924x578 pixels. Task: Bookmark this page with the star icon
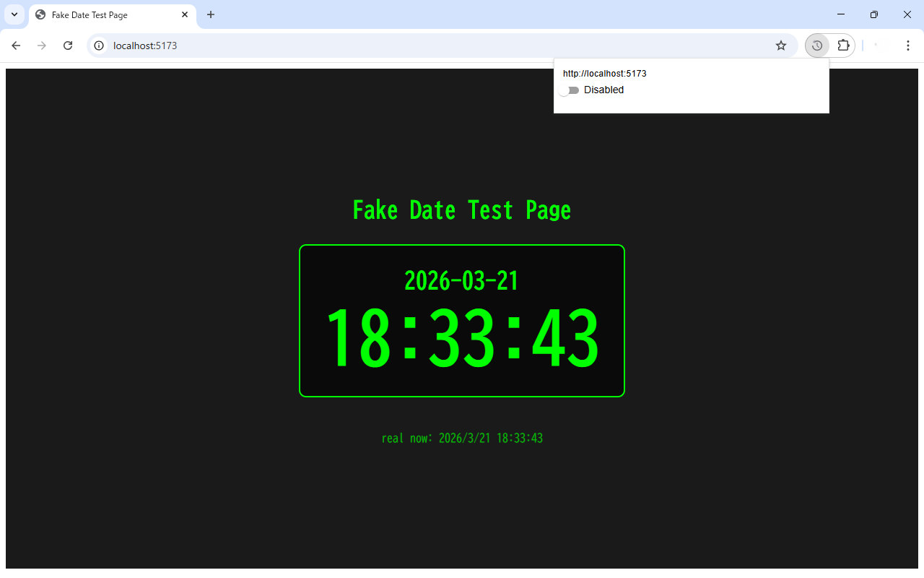click(x=781, y=46)
